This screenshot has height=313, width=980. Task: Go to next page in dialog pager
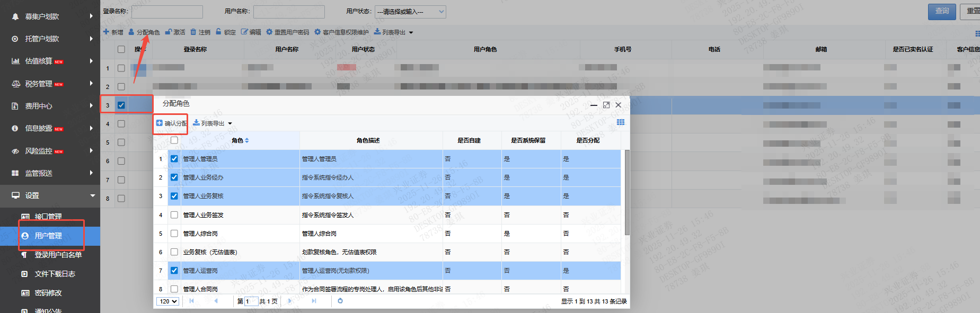click(x=289, y=301)
